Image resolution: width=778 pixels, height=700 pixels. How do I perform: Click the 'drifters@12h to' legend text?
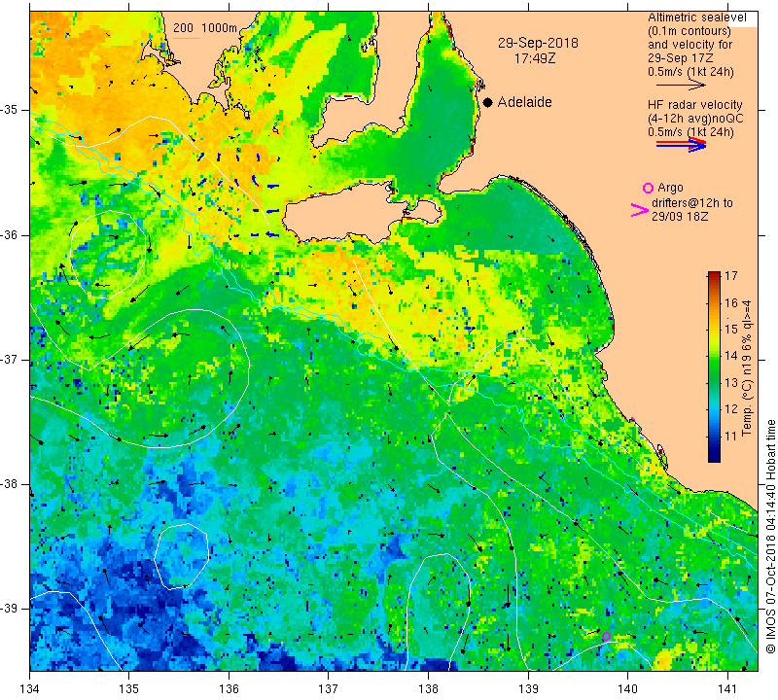[x=692, y=203]
